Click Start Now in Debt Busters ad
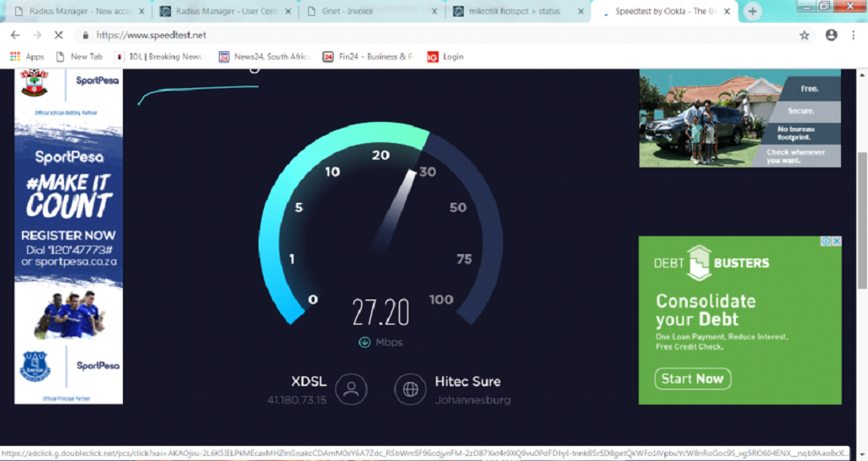Screen dimensions: 868x461 pos(693,379)
